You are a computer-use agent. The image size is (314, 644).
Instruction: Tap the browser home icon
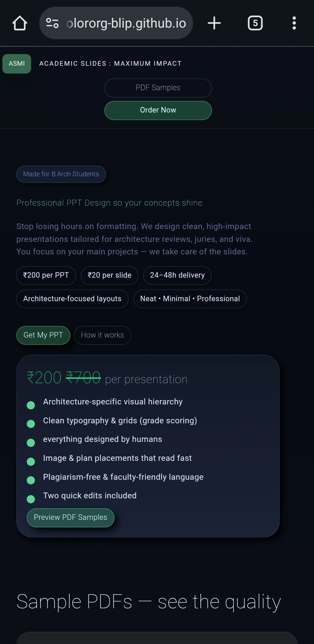click(20, 23)
